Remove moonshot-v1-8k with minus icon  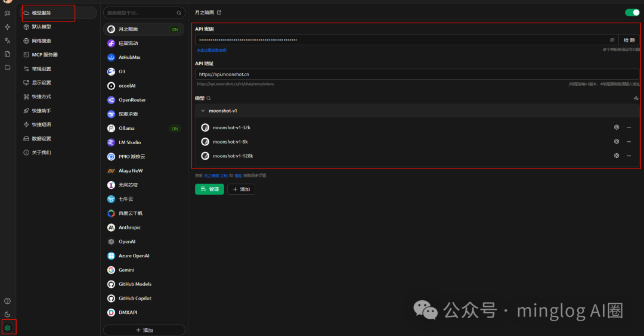tap(628, 141)
